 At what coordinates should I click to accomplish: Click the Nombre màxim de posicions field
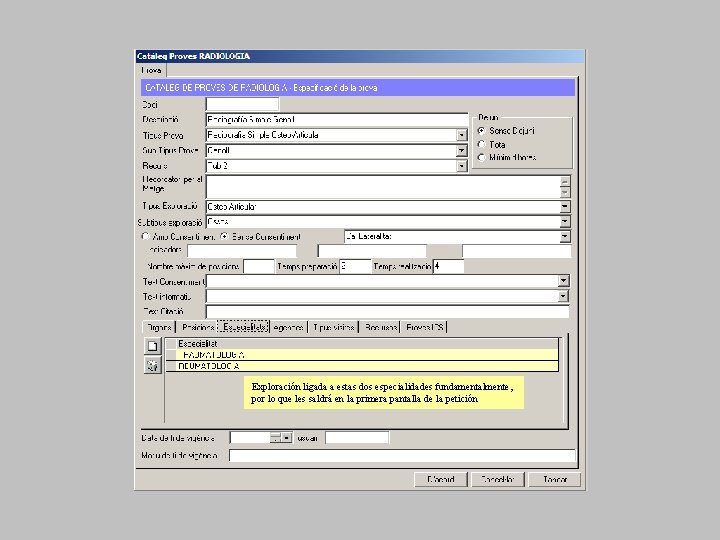[x=259, y=266]
